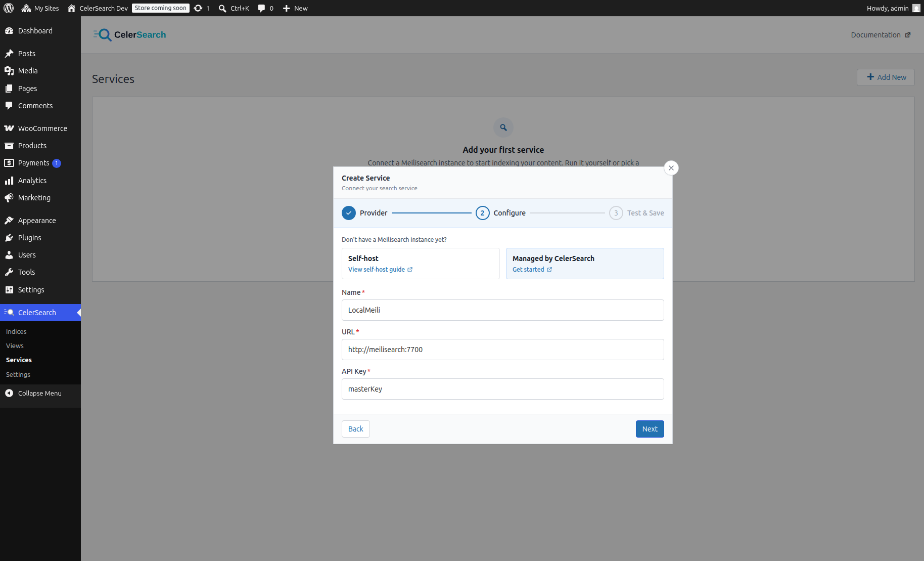924x561 pixels.
Task: Click the CelerSearch logo in the header
Action: (x=129, y=35)
